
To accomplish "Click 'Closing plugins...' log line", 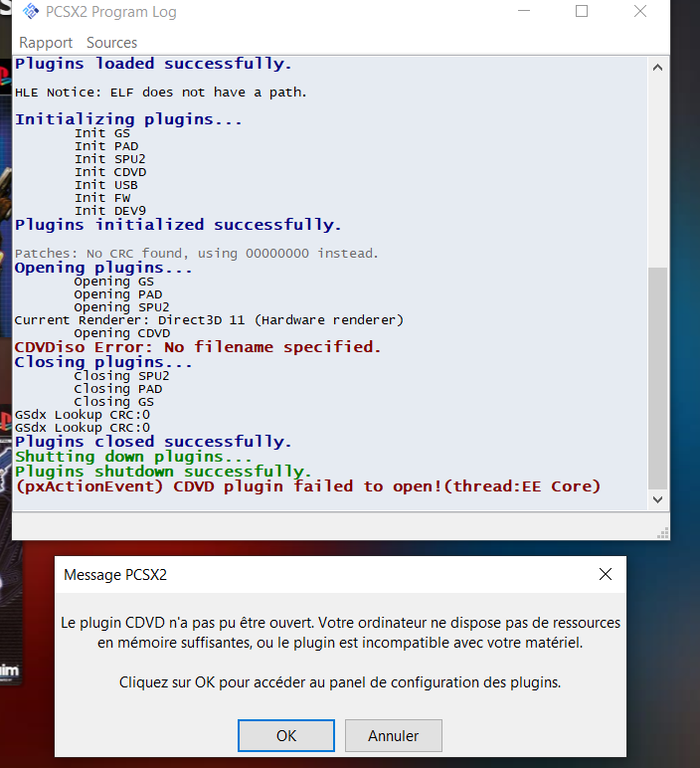I will click(103, 362).
